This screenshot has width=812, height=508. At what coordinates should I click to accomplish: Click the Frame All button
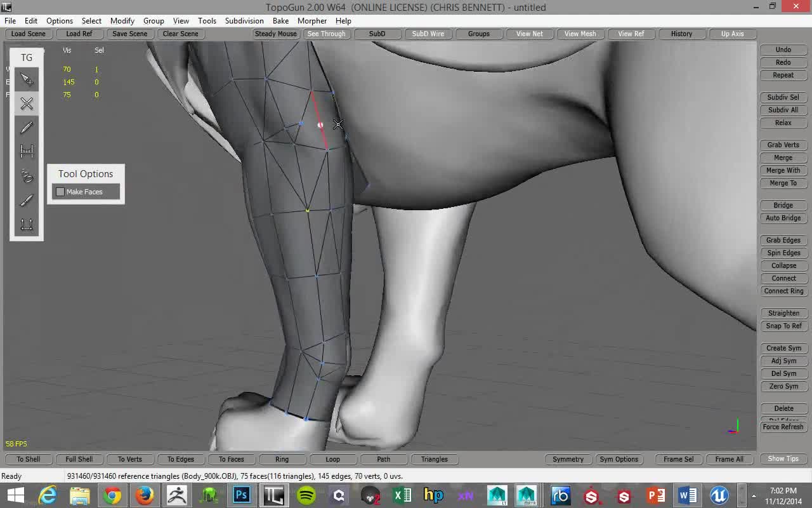(x=730, y=459)
